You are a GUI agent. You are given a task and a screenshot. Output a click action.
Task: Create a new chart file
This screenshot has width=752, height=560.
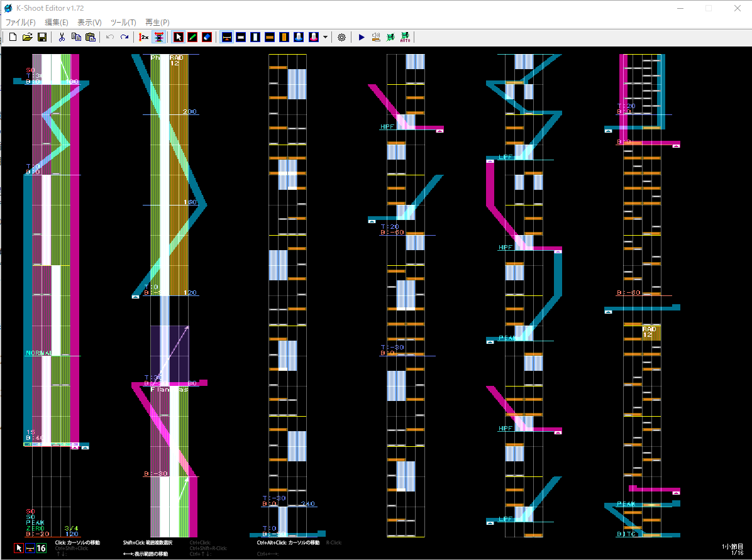pos(13,37)
